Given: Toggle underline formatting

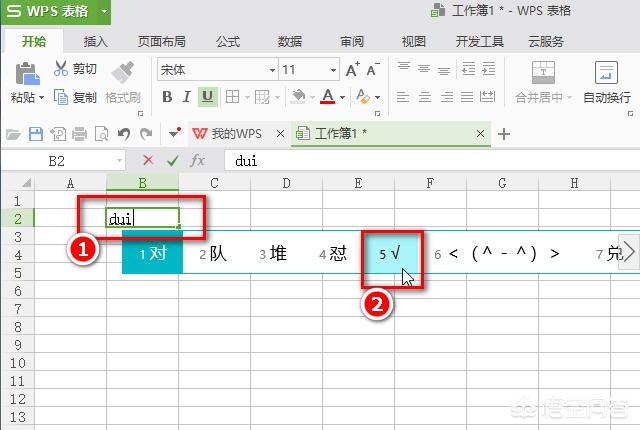Looking at the screenshot, I should point(207,97).
